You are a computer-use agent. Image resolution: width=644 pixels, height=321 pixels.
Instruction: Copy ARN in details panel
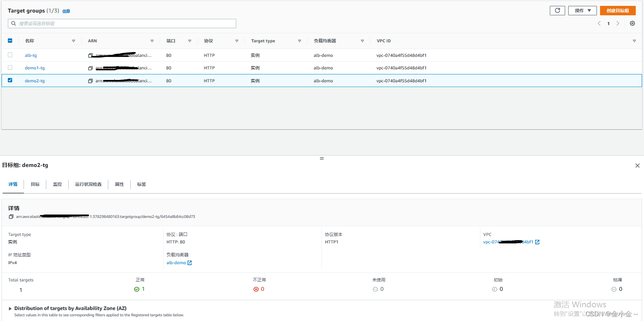point(11,217)
